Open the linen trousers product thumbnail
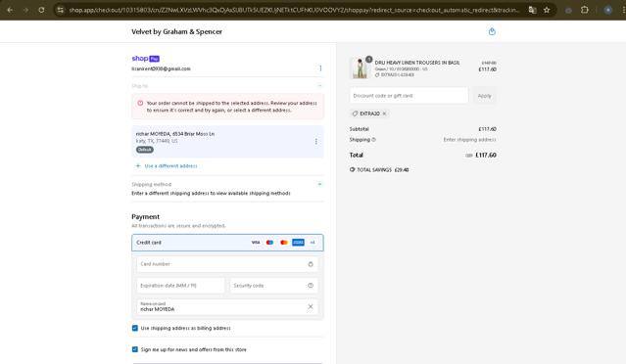This screenshot has width=626, height=364. pos(361,68)
